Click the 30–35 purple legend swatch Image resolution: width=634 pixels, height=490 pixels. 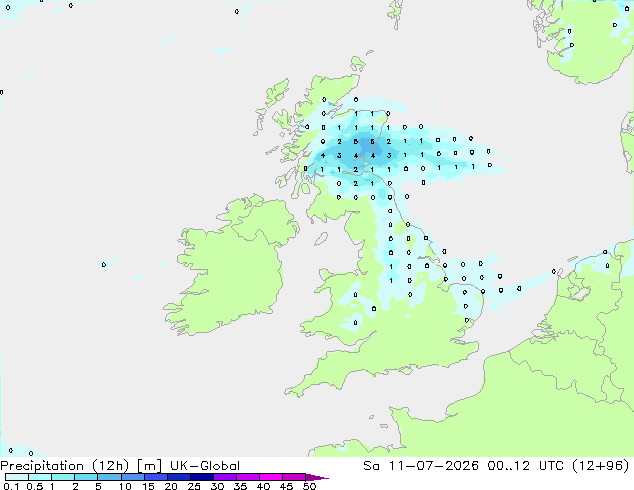(224, 477)
